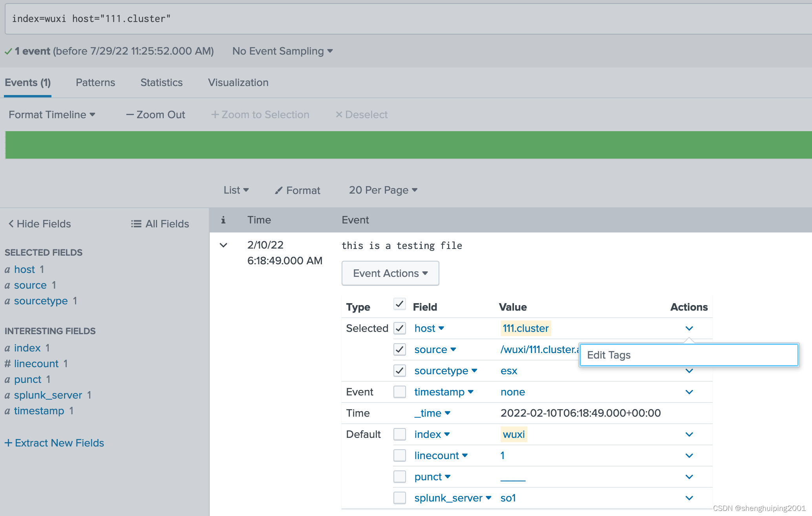
Task: Check the timestamp field checkbox
Action: coord(400,392)
